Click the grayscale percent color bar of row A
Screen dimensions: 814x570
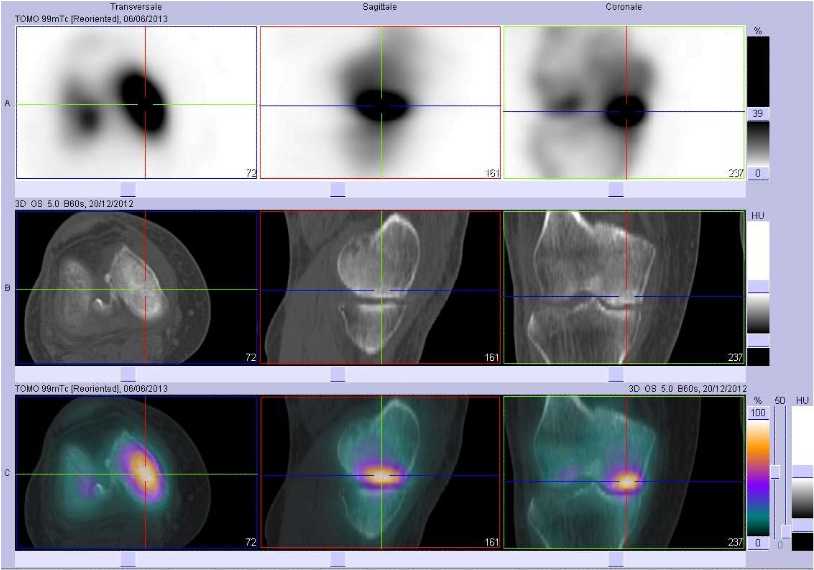(x=758, y=143)
